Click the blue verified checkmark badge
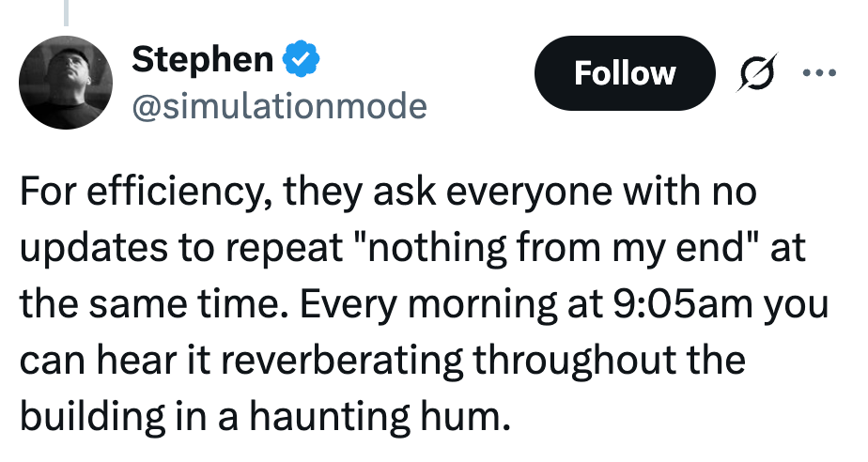Screen dimensions: 868x462 pyautogui.click(x=302, y=59)
